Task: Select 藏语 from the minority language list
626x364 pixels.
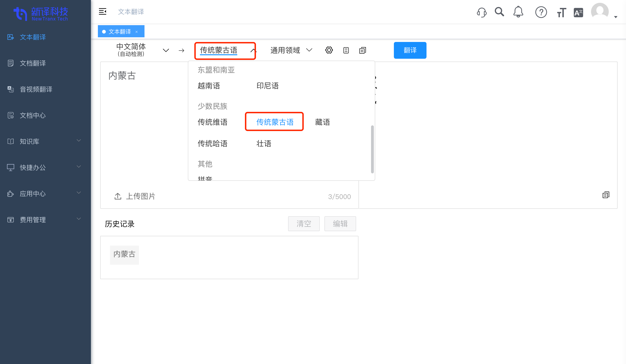Action: click(322, 122)
